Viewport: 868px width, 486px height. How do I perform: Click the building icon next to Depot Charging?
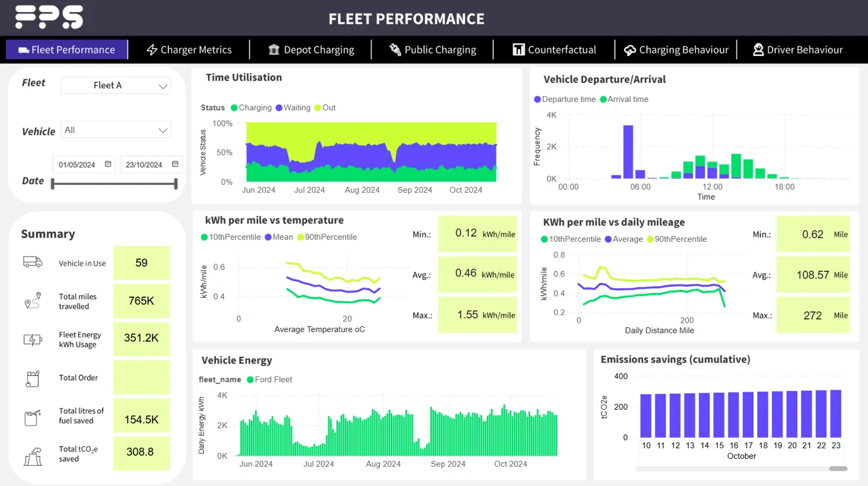274,49
